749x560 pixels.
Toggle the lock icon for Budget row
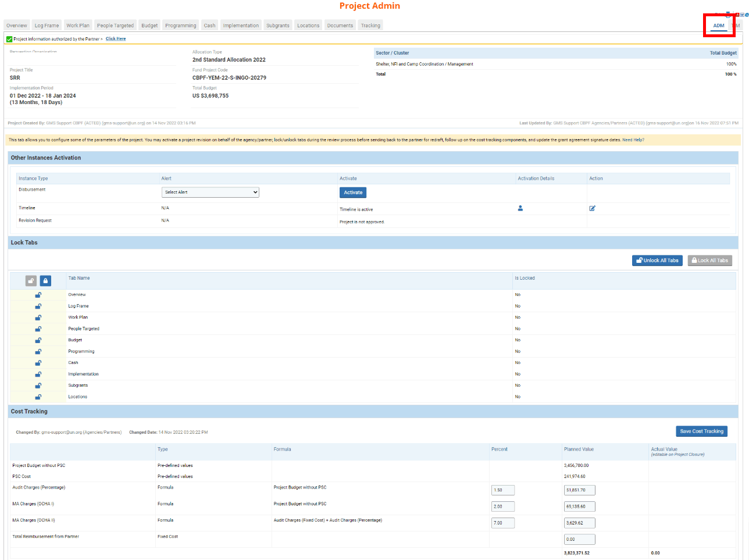(x=38, y=340)
